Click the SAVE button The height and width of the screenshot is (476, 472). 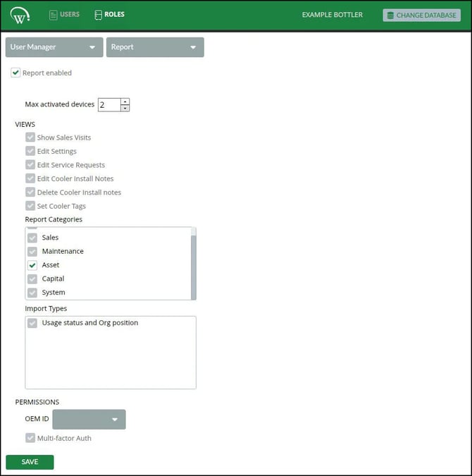pyautogui.click(x=30, y=462)
